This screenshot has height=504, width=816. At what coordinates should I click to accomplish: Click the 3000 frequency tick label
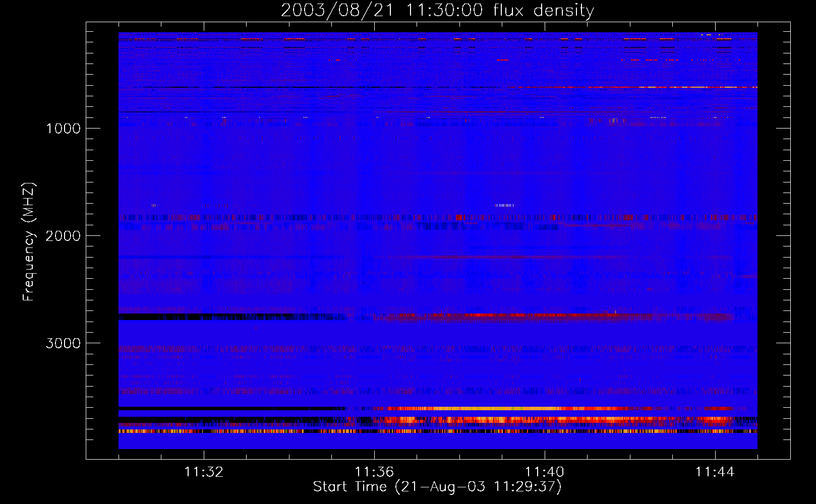63,343
